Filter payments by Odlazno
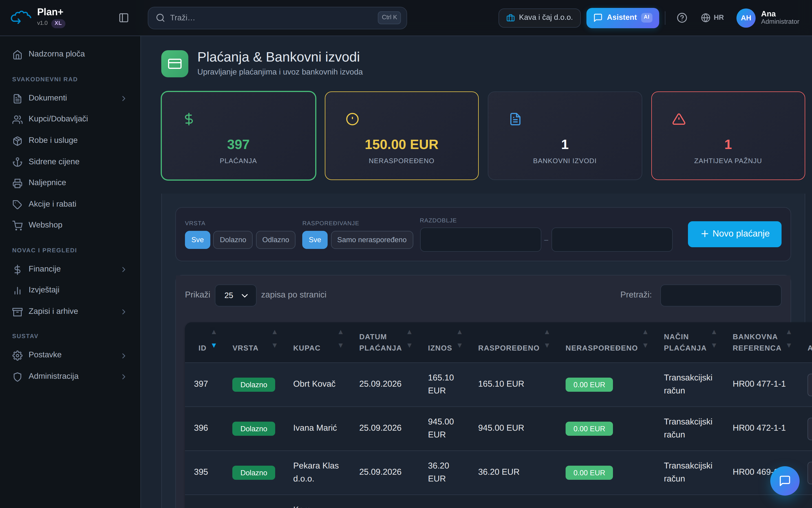812x508 pixels. tap(275, 240)
